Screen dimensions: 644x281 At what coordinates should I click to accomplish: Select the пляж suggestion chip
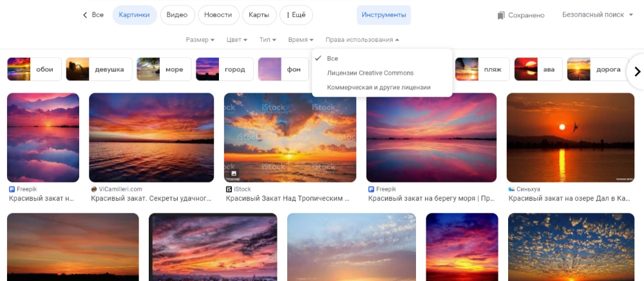pos(482,69)
